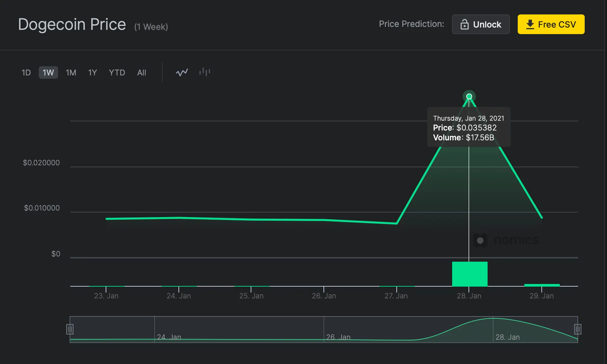Enable the 1Y timeframe toggle
Screen dimensions: 607x364
coord(93,72)
